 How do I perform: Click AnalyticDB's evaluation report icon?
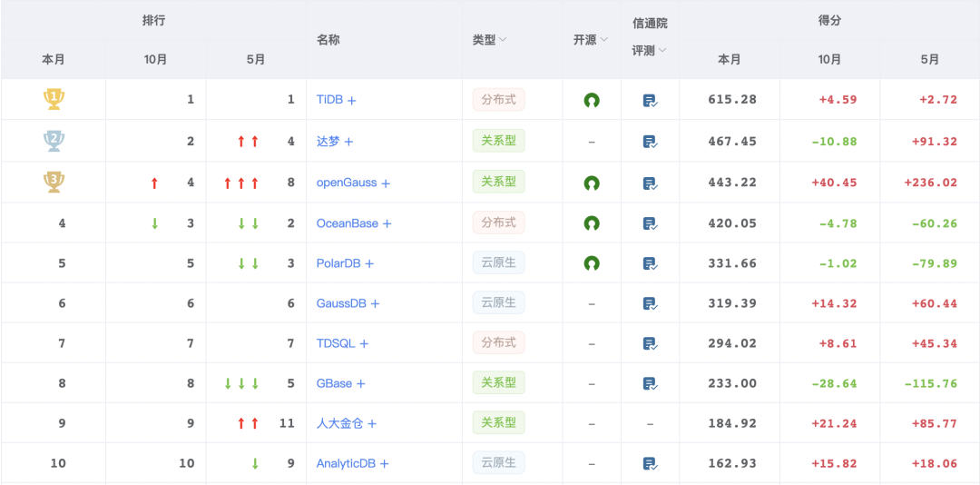click(x=650, y=464)
